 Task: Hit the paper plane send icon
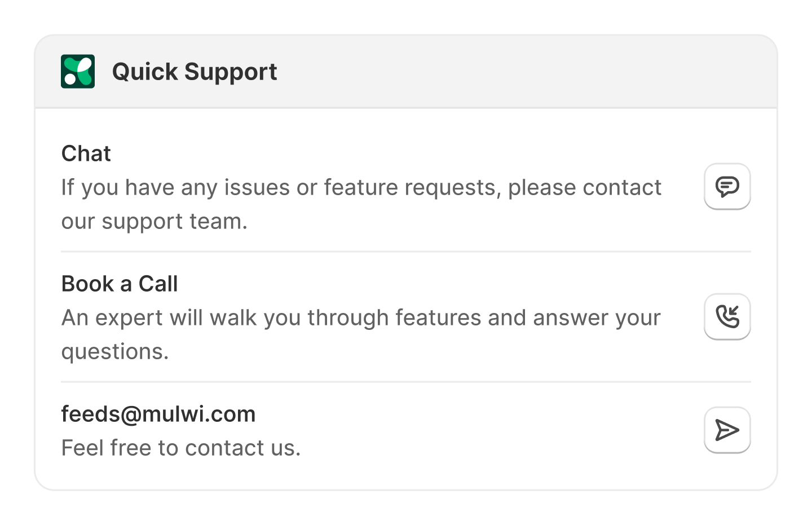coord(727,430)
